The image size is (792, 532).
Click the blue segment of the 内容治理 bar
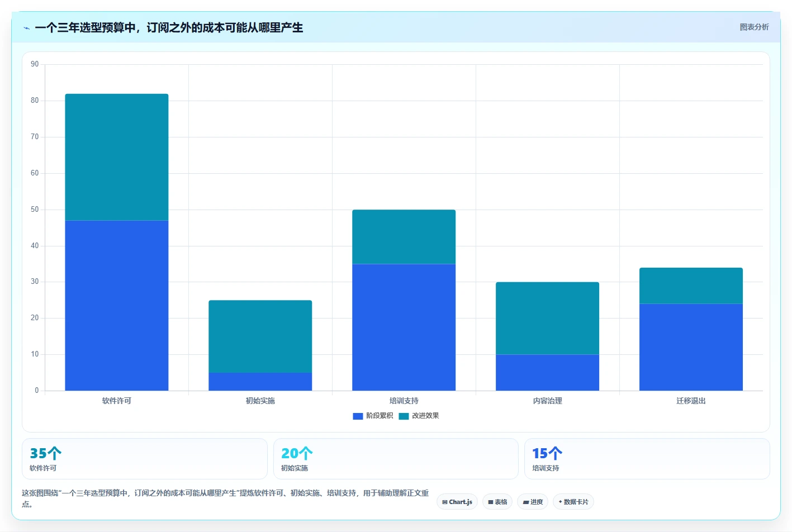coord(548,372)
